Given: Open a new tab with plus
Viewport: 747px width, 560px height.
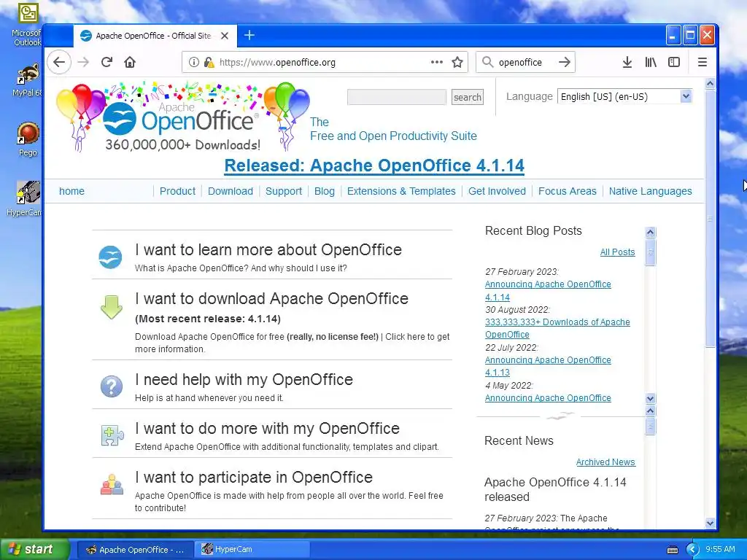Looking at the screenshot, I should coord(249,35).
